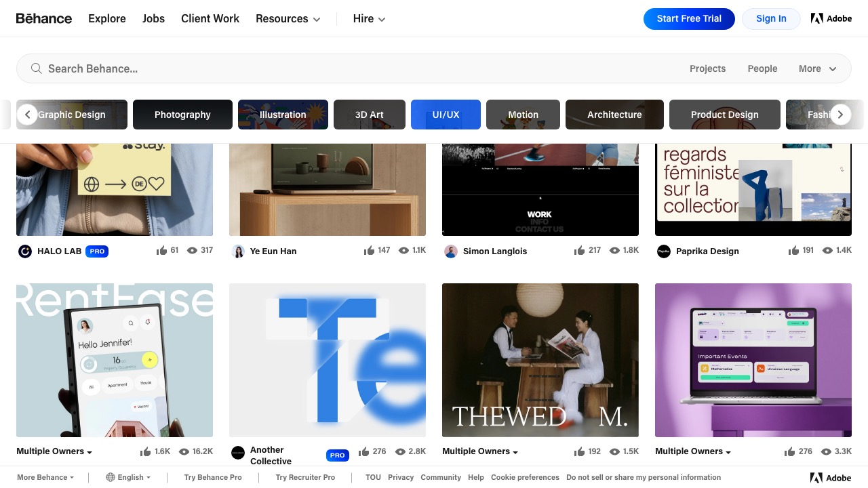Expand the More search filter dropdown
Screen dimensions: 868x488
(x=817, y=68)
